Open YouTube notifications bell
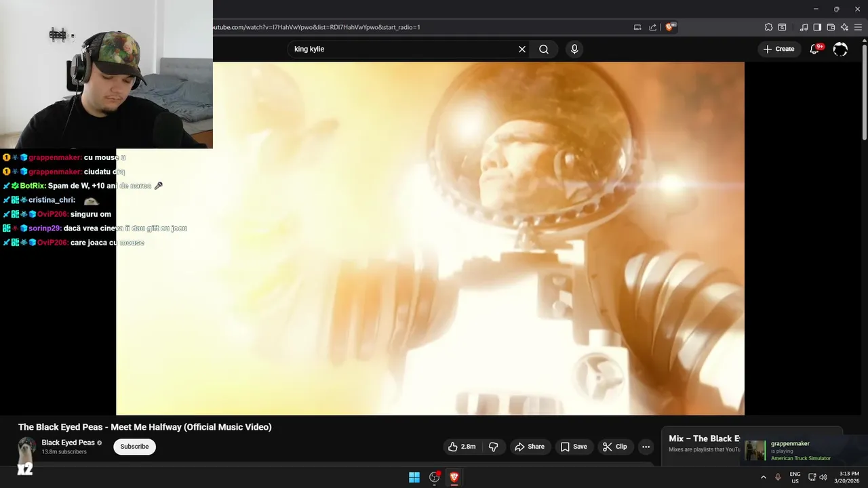This screenshot has height=488, width=868. pos(815,49)
